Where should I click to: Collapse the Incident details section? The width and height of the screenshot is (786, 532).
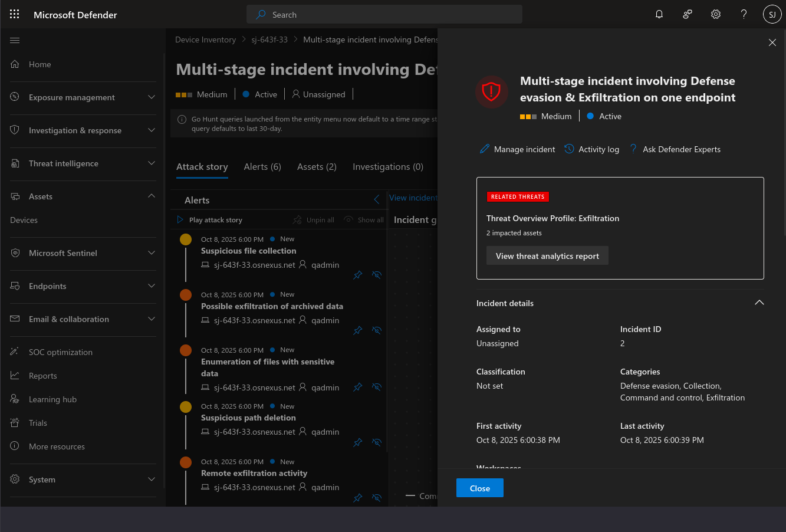click(759, 303)
